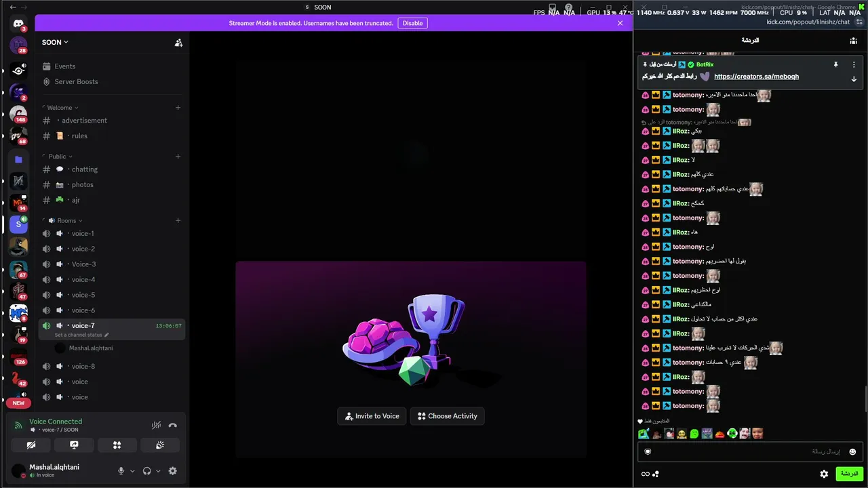This screenshot has height=488, width=868.
Task: Turn on camera in the voice panel
Action: click(x=31, y=445)
